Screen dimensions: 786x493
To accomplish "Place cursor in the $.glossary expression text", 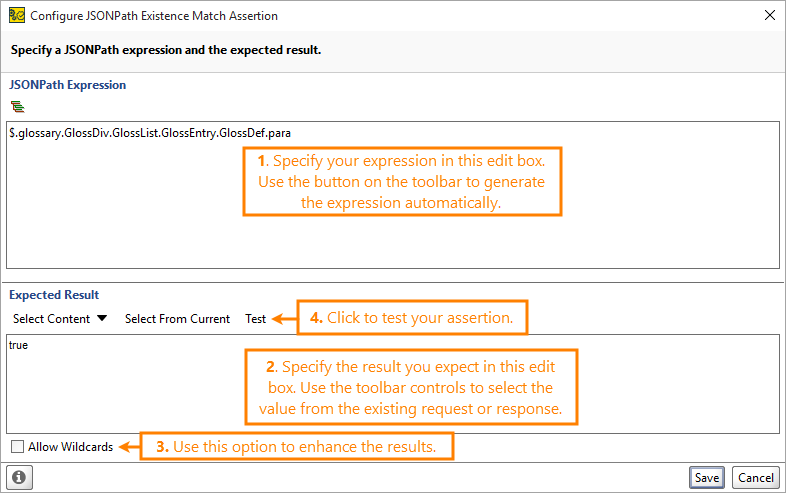I will (x=150, y=133).
